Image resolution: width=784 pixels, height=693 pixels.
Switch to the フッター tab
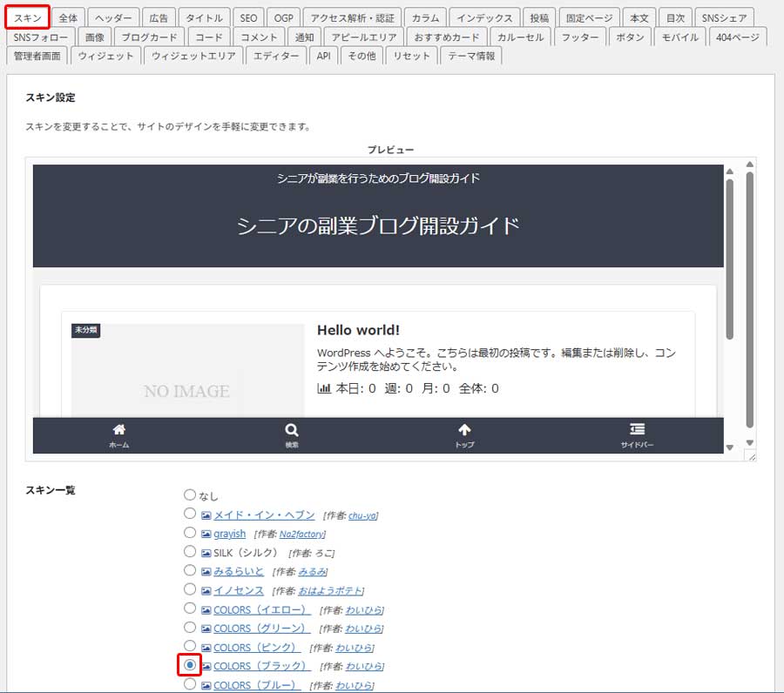(x=580, y=37)
